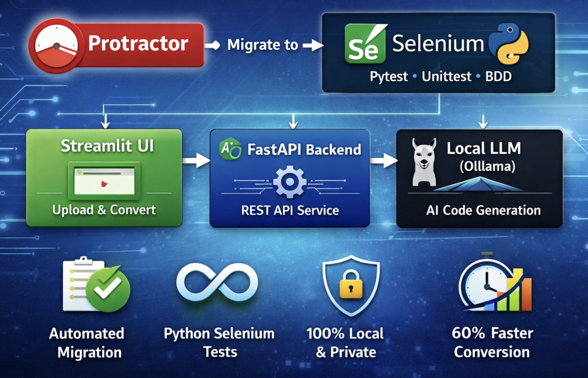Click the 100% Local & Private caption
This screenshot has width=588, height=378.
(x=345, y=343)
